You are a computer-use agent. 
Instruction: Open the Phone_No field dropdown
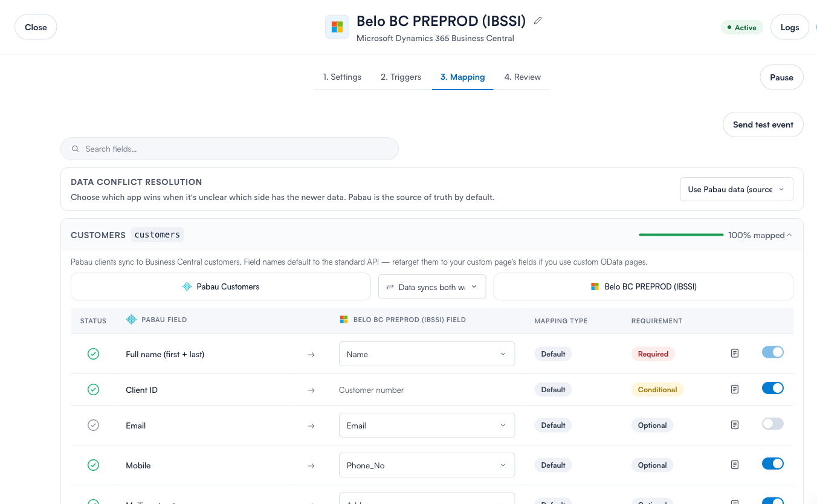point(427,465)
